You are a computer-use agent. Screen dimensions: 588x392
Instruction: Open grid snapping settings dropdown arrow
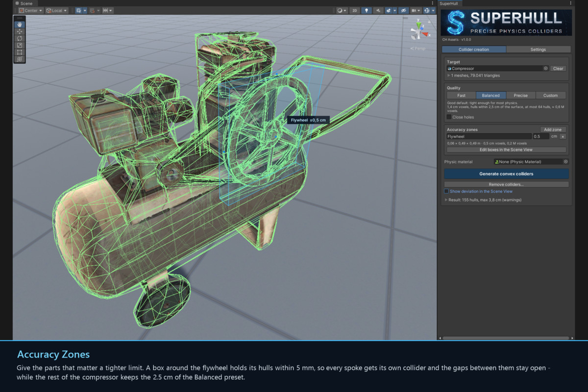(x=85, y=10)
